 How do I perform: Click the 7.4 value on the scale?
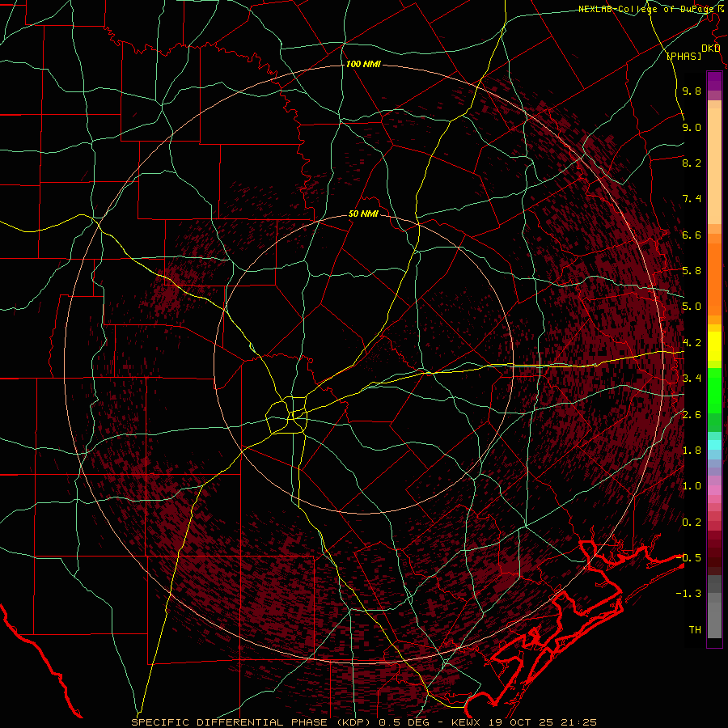(x=692, y=199)
